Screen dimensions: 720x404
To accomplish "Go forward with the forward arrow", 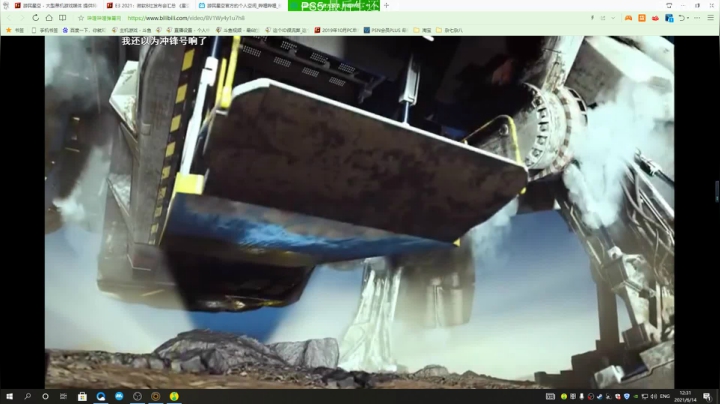I will (x=21, y=18).
